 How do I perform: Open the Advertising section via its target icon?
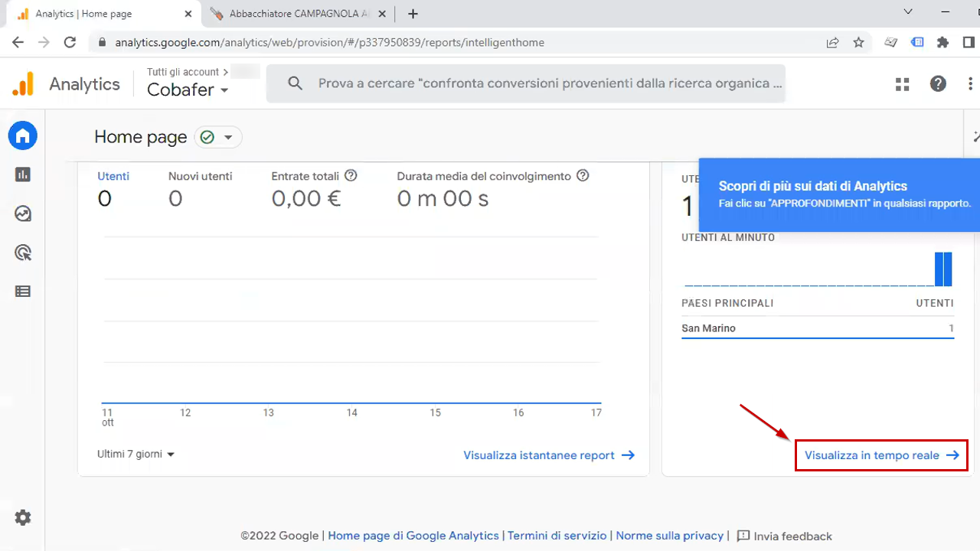pyautogui.click(x=22, y=253)
